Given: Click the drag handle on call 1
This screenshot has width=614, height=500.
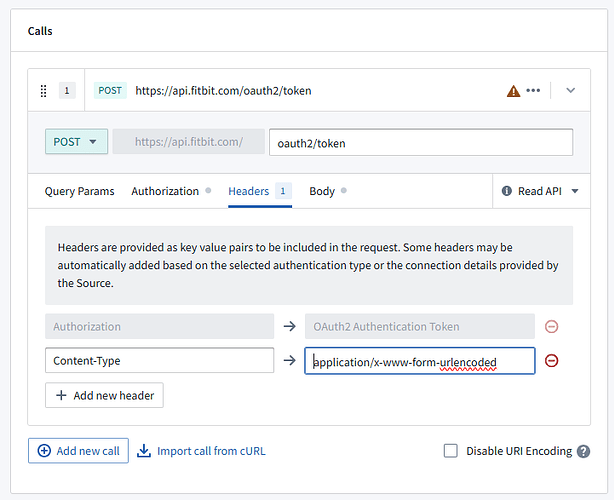Looking at the screenshot, I should (x=43, y=91).
